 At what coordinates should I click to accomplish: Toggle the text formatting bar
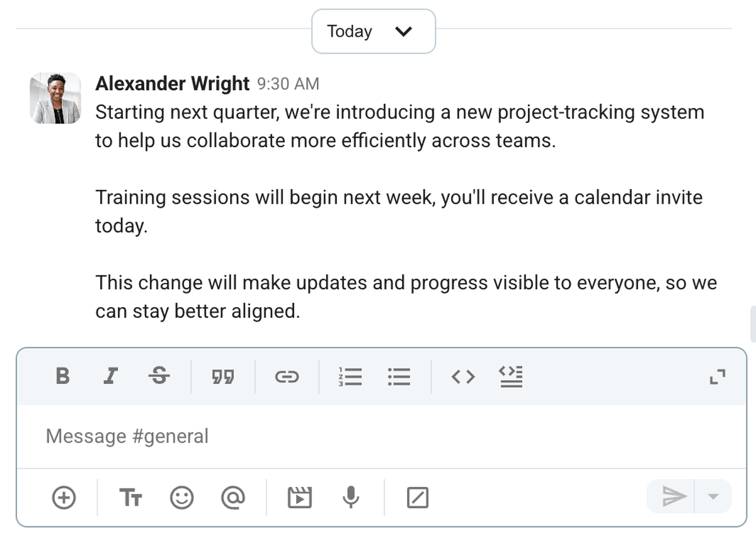coord(132,497)
